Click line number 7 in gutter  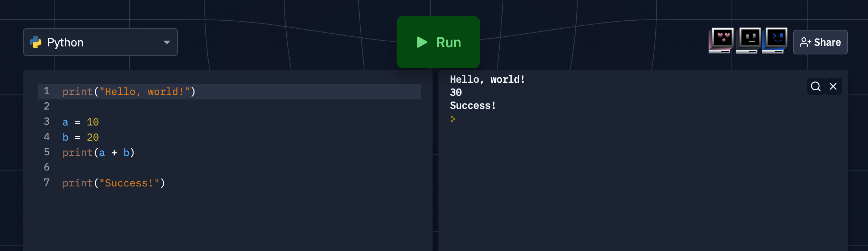pos(46,182)
